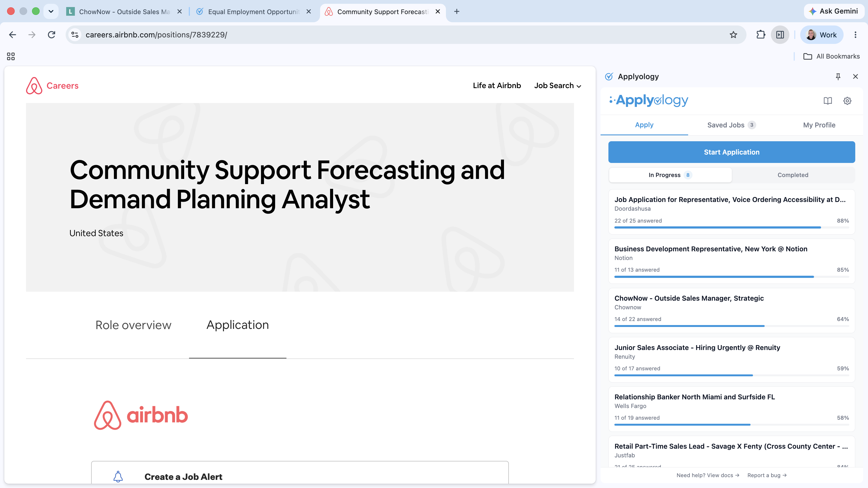
Task: Click the Airbnb Careers logo
Action: [x=52, y=86]
